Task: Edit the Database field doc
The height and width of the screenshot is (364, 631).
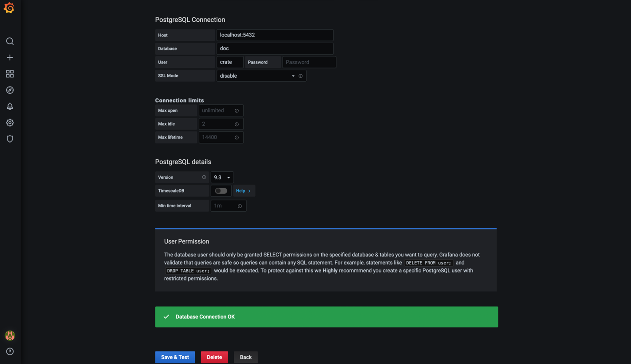Action: 275,49
